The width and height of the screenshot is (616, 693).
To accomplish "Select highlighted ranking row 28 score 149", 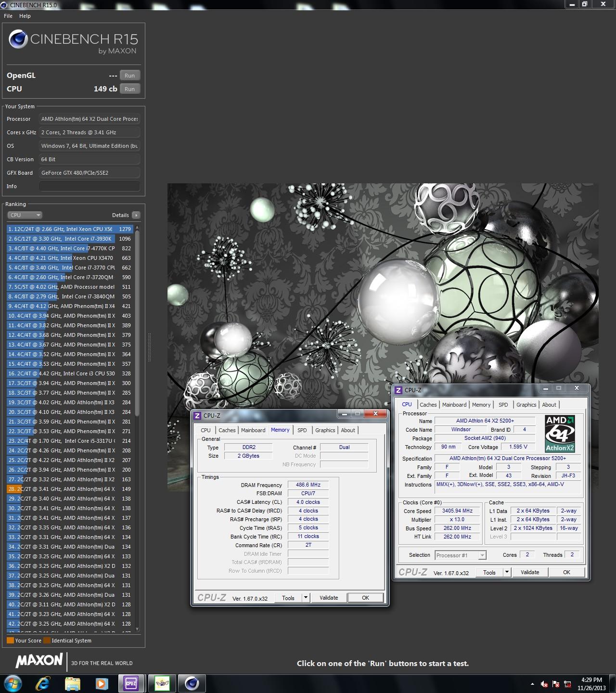I will click(x=70, y=489).
